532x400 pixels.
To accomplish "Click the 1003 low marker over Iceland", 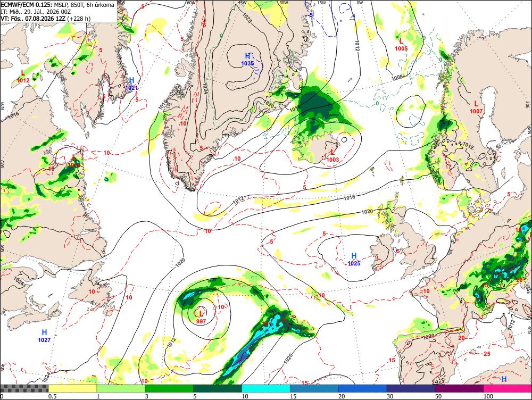I will point(333,156).
